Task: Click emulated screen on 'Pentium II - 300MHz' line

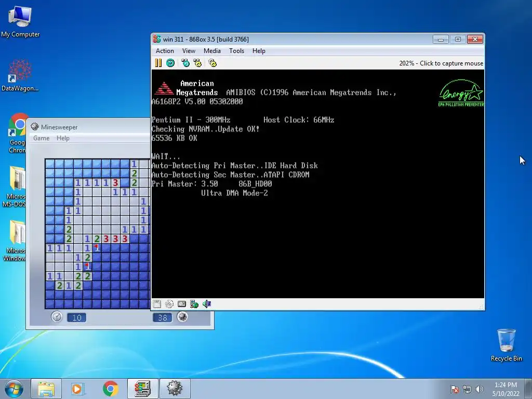Action: coord(191,120)
